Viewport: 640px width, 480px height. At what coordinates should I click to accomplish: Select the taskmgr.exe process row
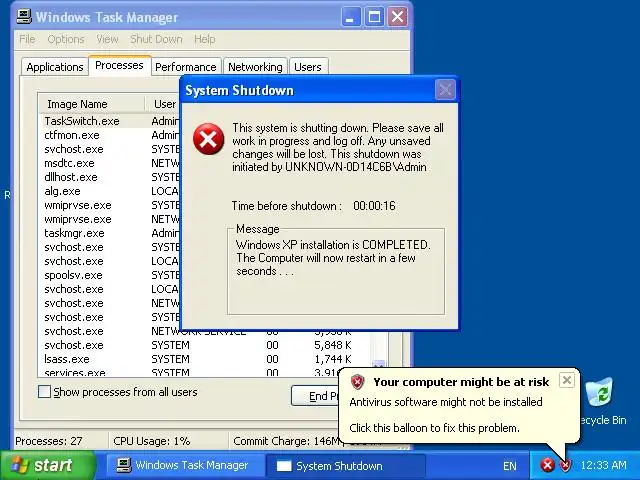click(x=111, y=233)
